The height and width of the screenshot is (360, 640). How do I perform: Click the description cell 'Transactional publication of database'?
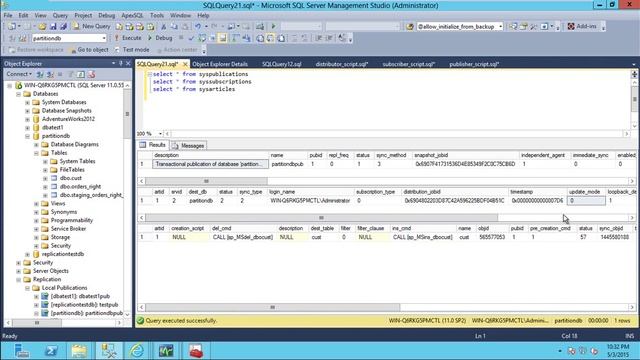[210, 164]
